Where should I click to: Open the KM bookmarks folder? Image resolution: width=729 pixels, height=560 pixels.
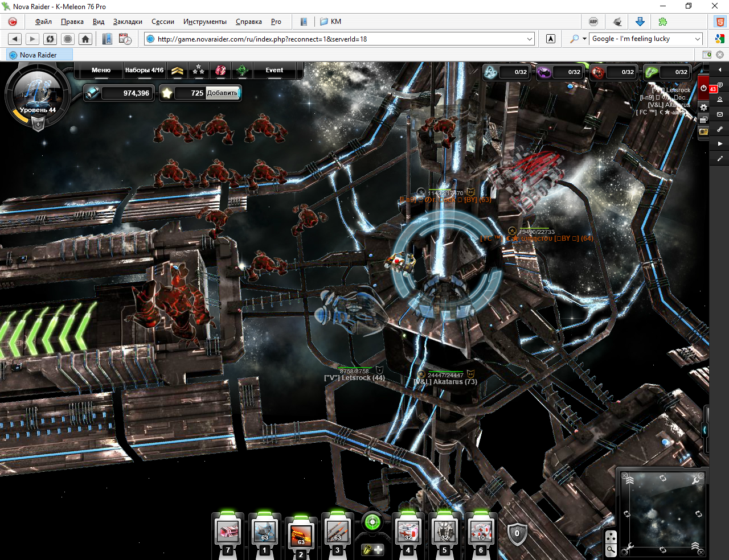[x=331, y=22]
